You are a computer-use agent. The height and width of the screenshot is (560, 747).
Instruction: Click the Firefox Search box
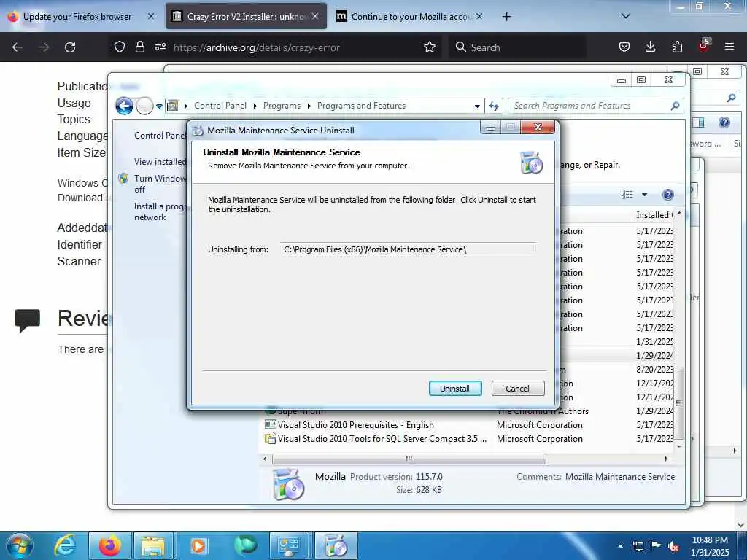tap(517, 47)
